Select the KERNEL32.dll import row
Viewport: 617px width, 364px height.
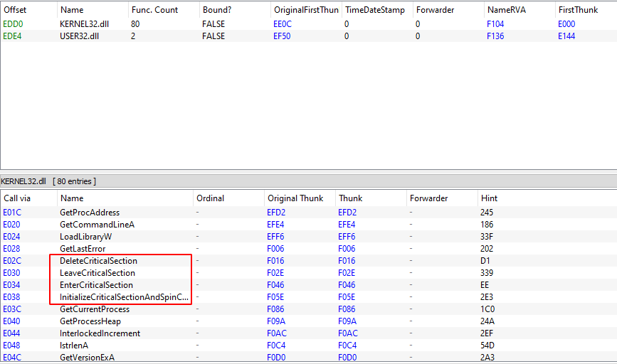point(309,24)
